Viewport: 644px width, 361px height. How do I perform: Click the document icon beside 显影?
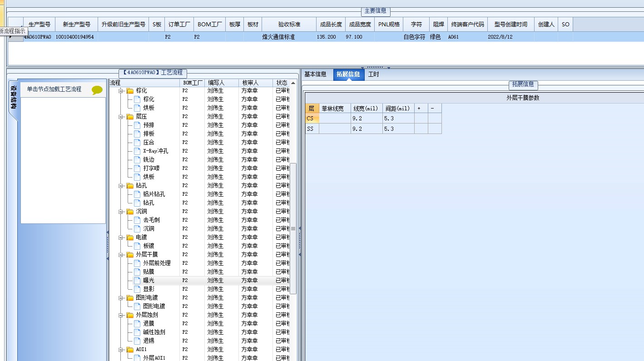(x=137, y=289)
